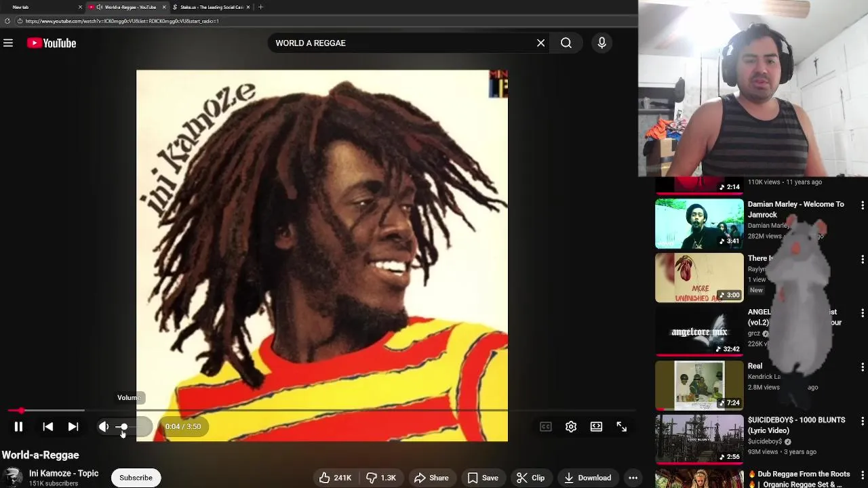Image resolution: width=868 pixels, height=488 pixels.
Task: Open Damian Marley Welcome To Jamrock thumbnail
Action: [x=699, y=224]
